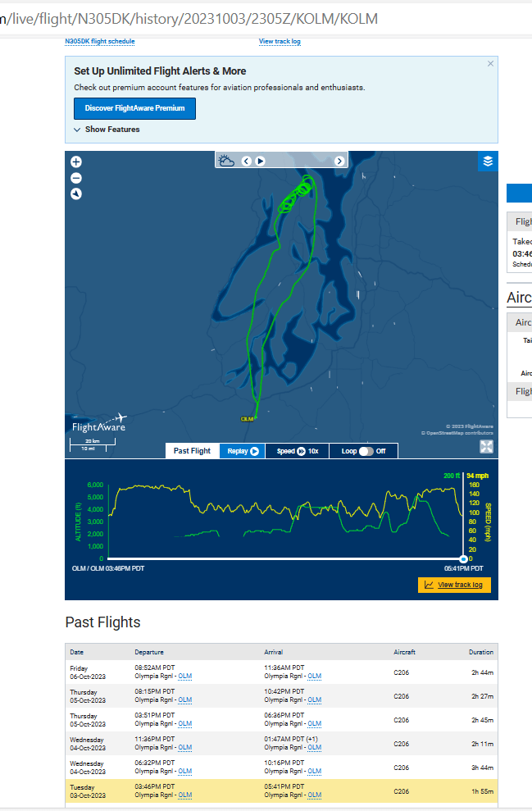
Task: Click Discover FlightAware Premium button
Action: [134, 108]
